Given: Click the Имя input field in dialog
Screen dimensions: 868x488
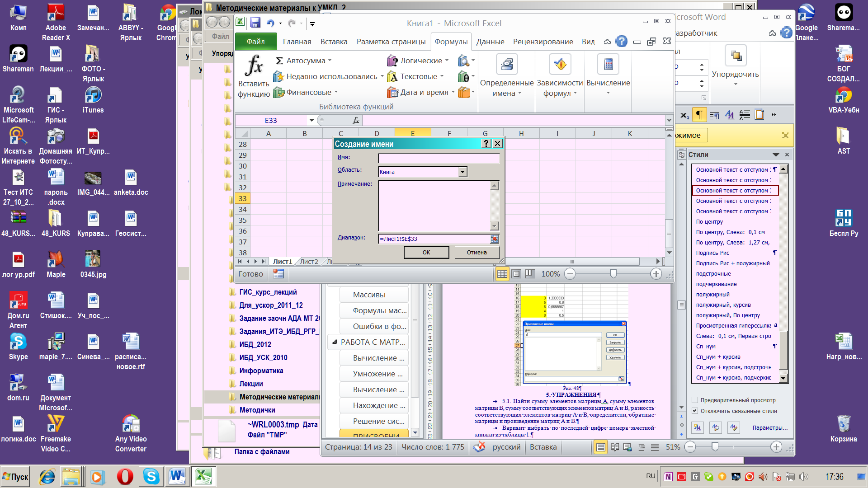Looking at the screenshot, I should coord(439,158).
